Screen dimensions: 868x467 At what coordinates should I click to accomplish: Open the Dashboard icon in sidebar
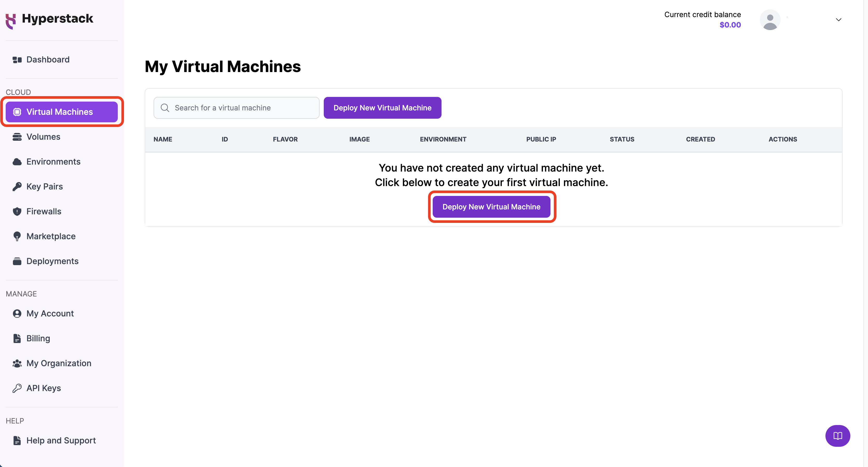(17, 60)
